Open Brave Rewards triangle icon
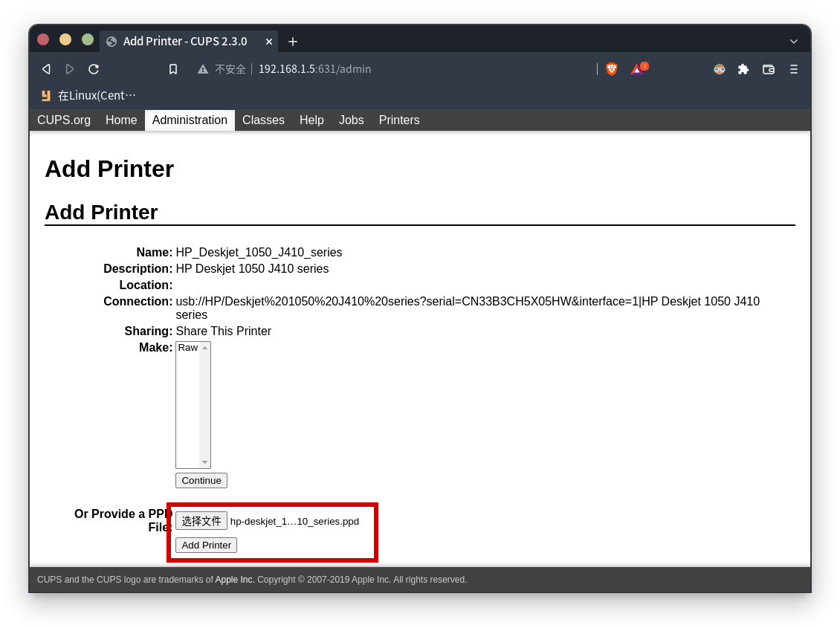The height and width of the screenshot is (628, 840). [x=637, y=69]
